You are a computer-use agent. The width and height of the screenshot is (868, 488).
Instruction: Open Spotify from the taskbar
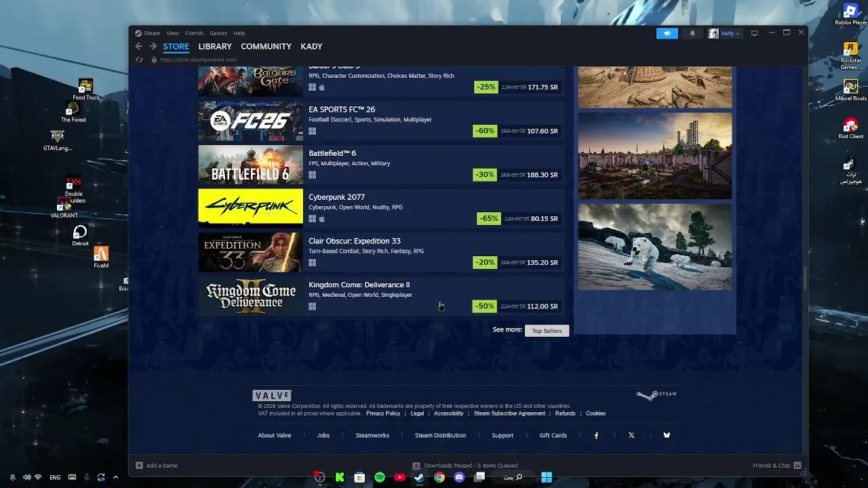(380, 477)
